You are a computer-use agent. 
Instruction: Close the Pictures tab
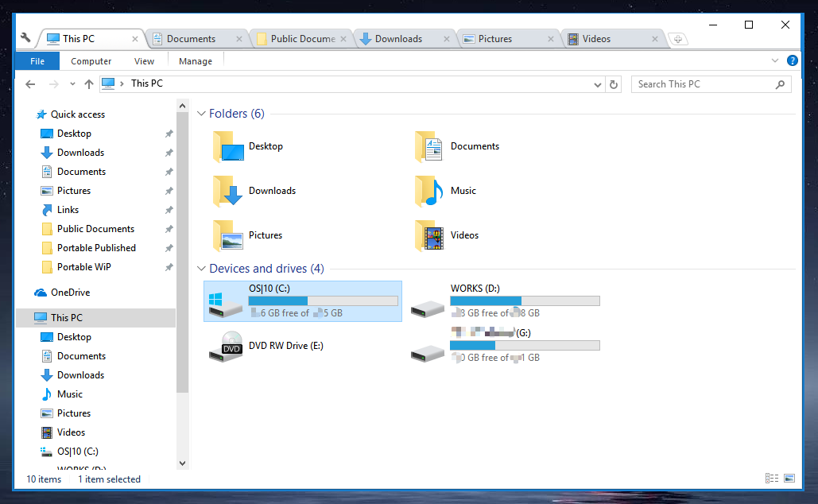pyautogui.click(x=550, y=39)
